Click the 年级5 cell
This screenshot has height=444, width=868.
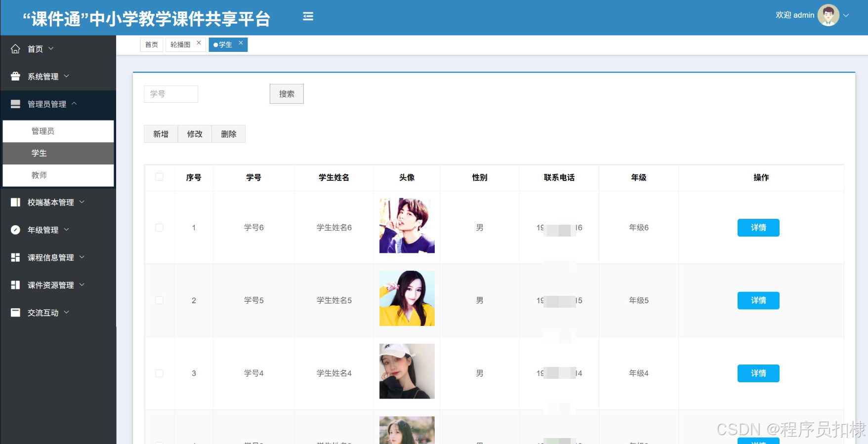click(x=639, y=300)
